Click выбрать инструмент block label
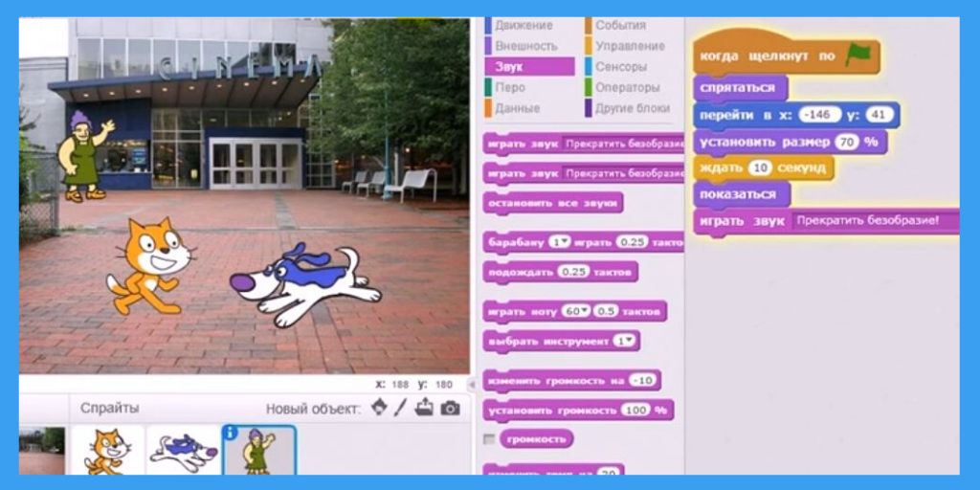This screenshot has width=980, height=490. point(548,342)
